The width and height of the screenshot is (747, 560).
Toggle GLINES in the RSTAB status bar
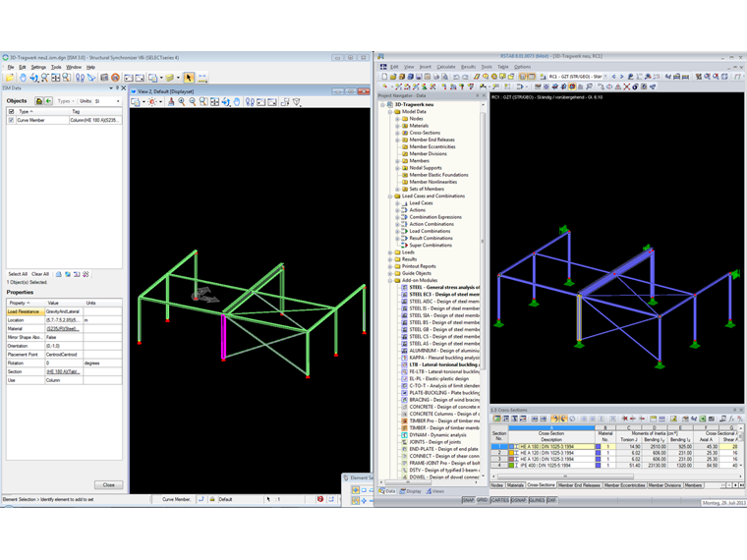click(x=537, y=500)
